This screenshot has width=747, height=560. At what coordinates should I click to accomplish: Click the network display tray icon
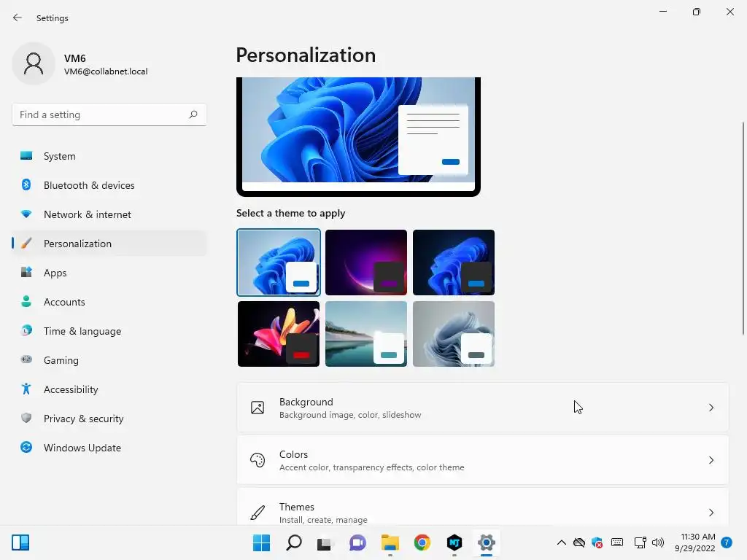tap(640, 542)
